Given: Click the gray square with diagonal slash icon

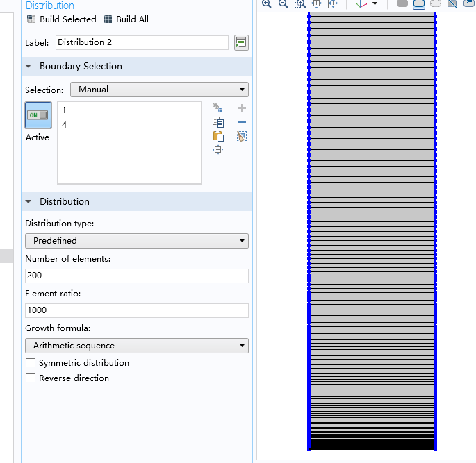Looking at the screenshot, I should pyautogui.click(x=452, y=3).
